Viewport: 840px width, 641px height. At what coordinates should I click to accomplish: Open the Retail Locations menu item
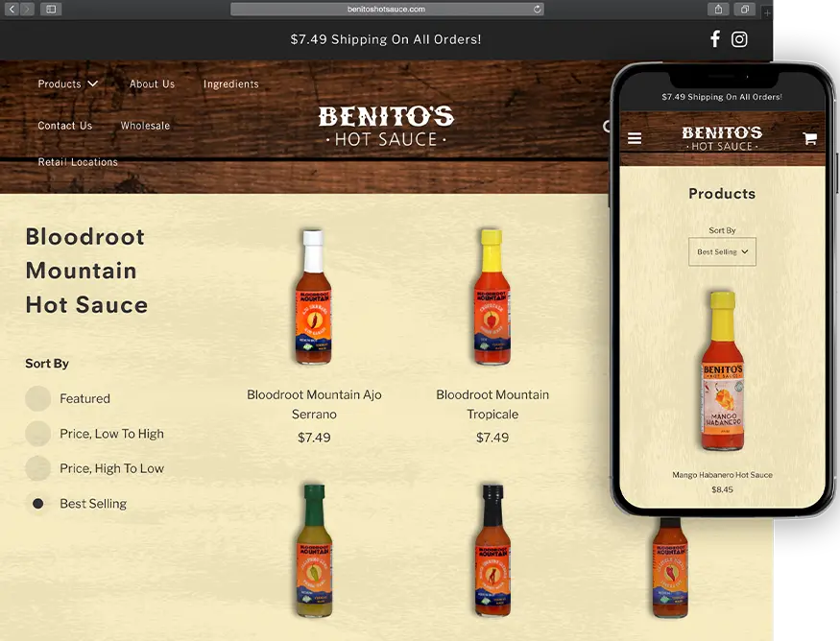78,162
